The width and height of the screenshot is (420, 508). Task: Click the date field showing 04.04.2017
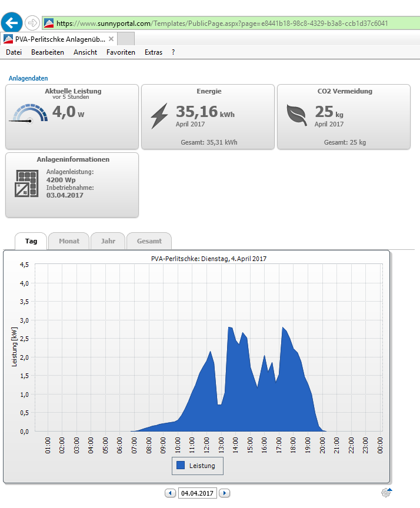[197, 493]
